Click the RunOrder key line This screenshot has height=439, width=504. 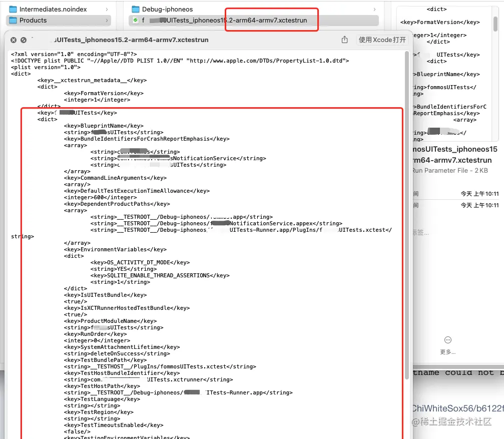coord(95,334)
